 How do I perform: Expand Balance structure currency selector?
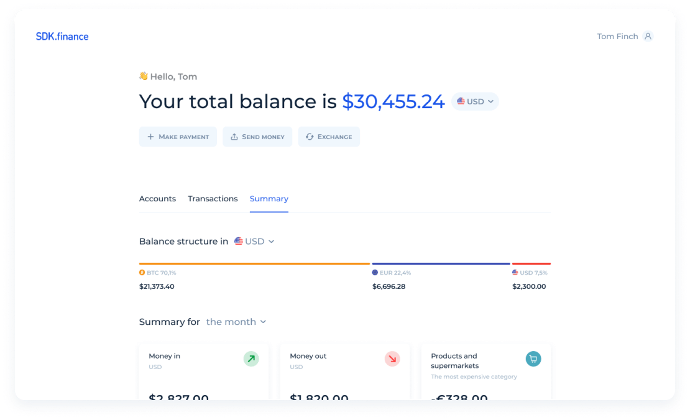pyautogui.click(x=254, y=241)
